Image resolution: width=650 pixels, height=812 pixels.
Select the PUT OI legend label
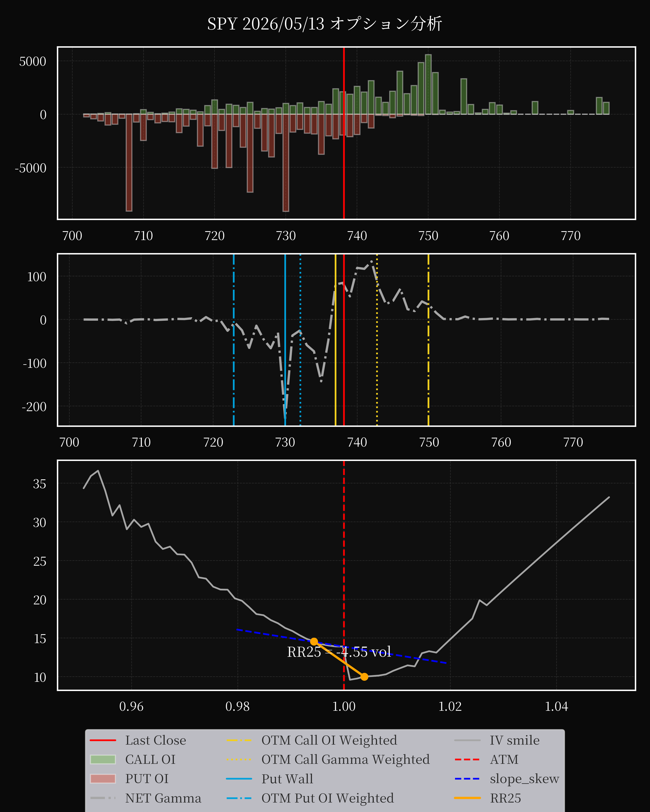147,778
